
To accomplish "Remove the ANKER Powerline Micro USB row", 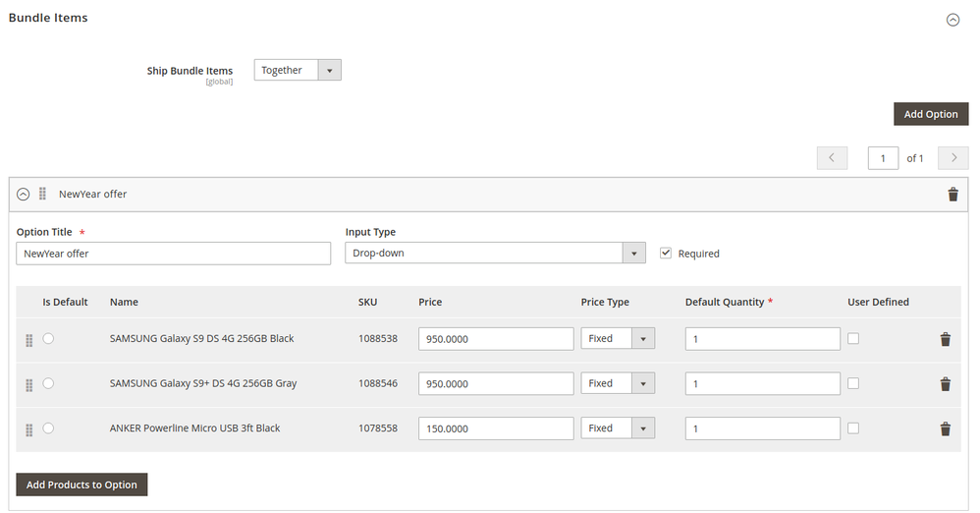I will point(945,428).
